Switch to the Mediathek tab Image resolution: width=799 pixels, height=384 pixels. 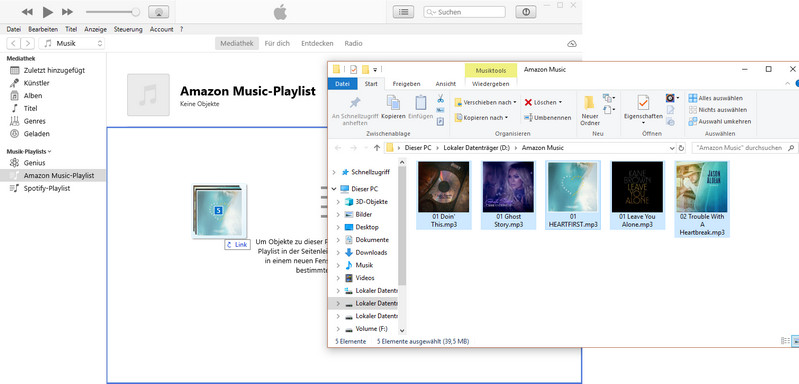click(x=237, y=43)
